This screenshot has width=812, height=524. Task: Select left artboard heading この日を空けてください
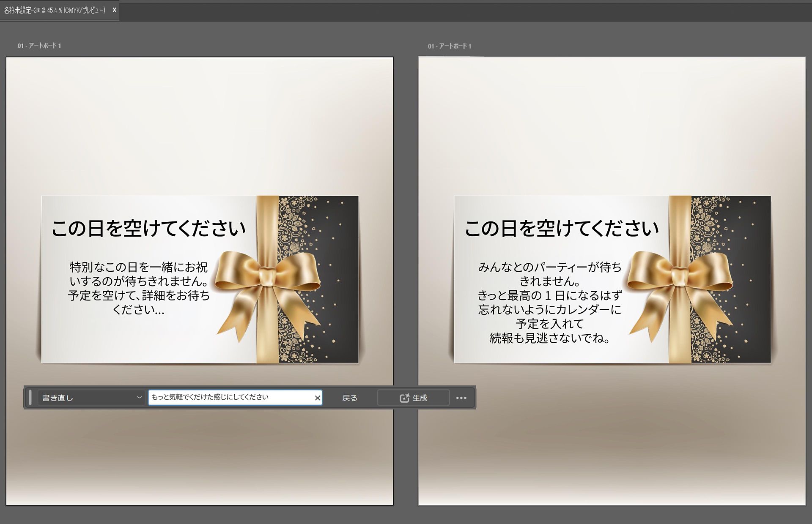[x=148, y=229]
